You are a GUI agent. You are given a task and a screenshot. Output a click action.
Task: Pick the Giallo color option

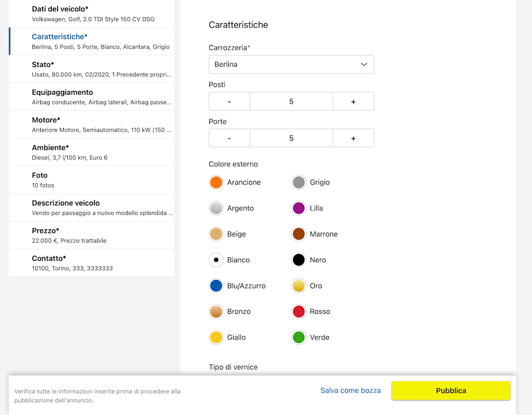click(216, 338)
